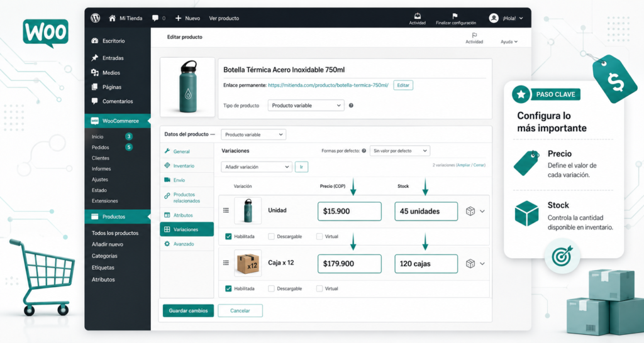Click the $15.900 price field

click(350, 211)
